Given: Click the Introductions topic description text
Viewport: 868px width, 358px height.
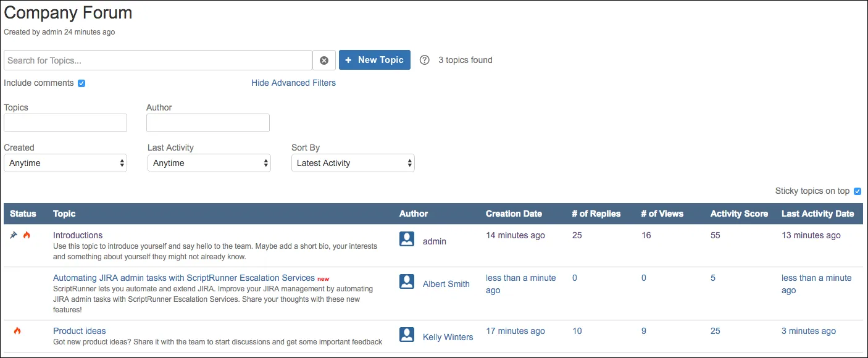Looking at the screenshot, I should [215, 251].
